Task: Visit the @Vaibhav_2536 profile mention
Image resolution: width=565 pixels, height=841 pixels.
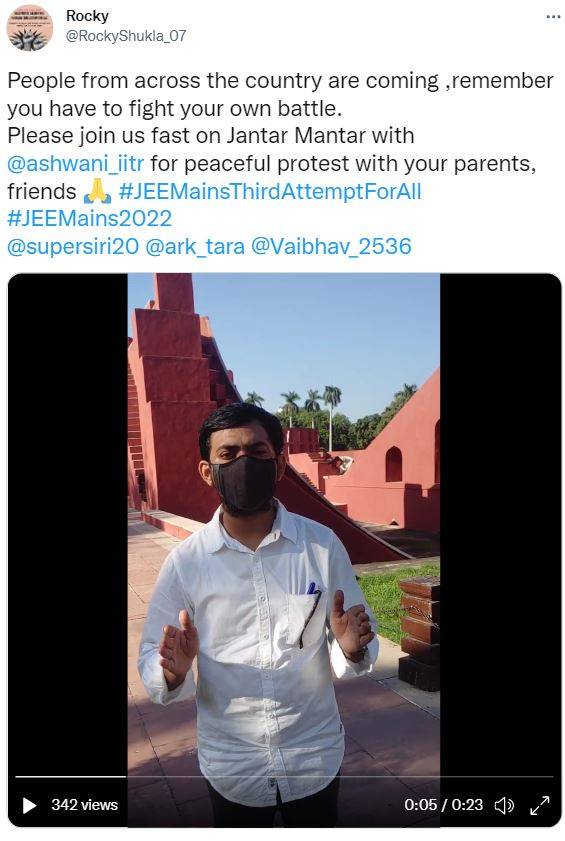Action: click(331, 247)
